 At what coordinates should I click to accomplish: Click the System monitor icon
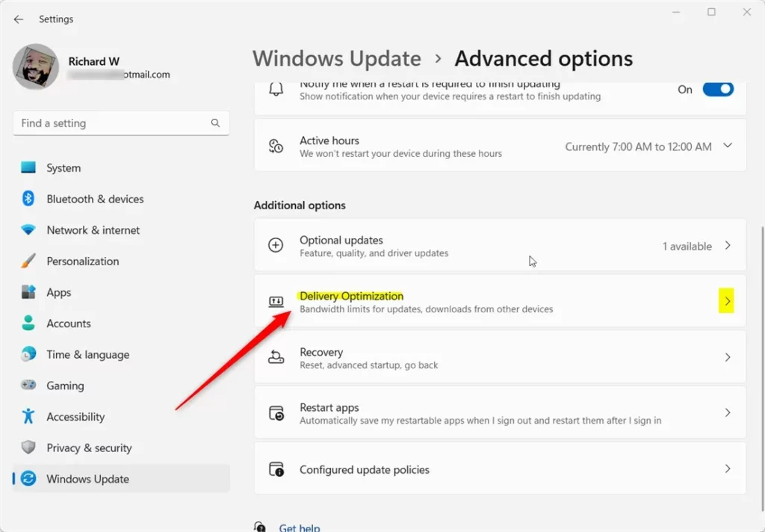tap(28, 168)
